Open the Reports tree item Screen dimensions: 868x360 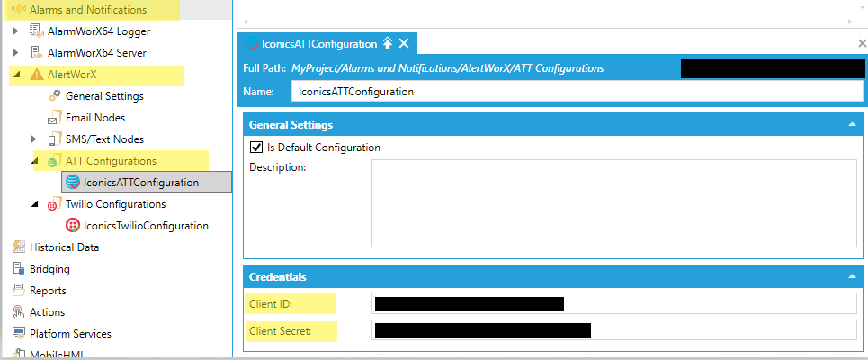point(47,291)
